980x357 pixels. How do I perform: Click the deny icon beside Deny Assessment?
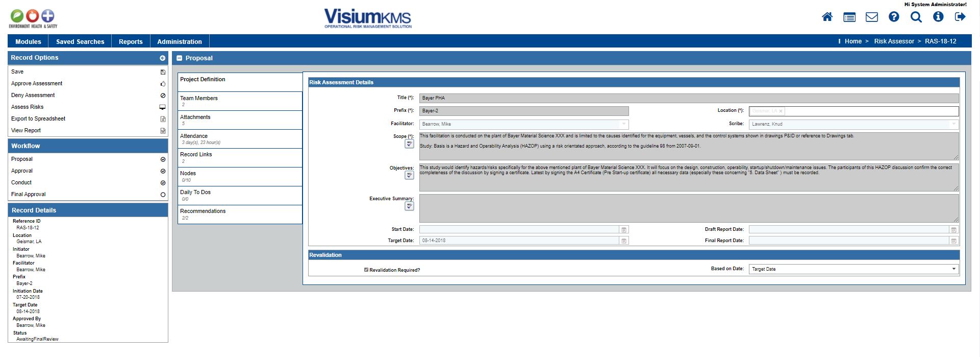point(163,96)
